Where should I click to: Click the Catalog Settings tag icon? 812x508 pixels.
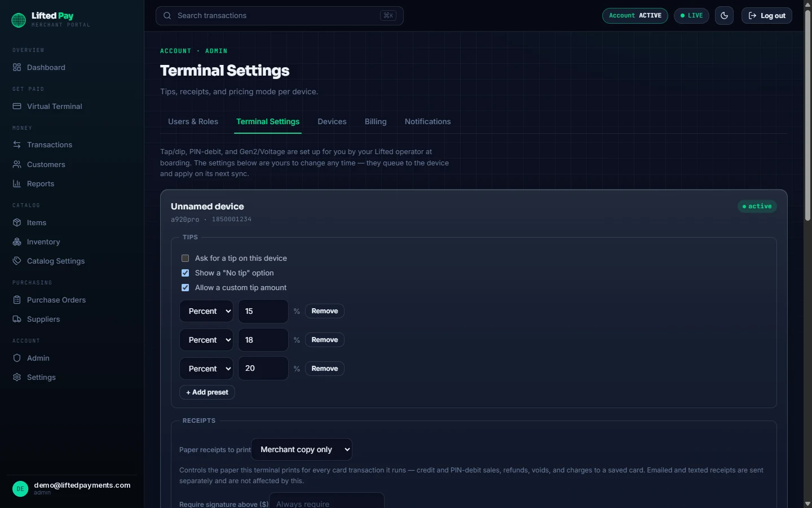(x=17, y=261)
